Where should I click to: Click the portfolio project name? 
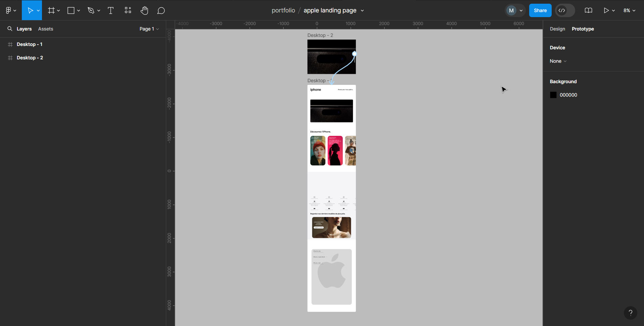pos(283,10)
